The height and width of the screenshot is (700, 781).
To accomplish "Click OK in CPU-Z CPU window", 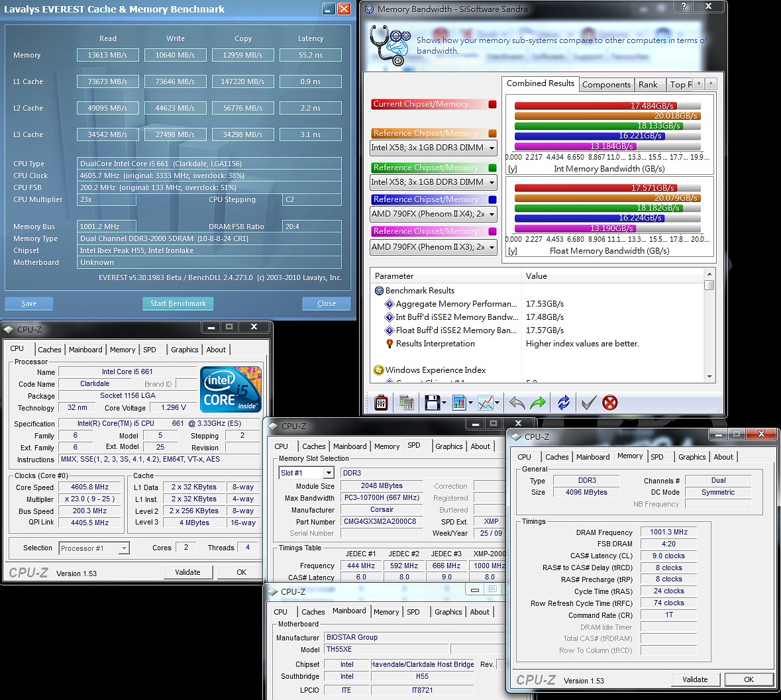I will pos(241,572).
